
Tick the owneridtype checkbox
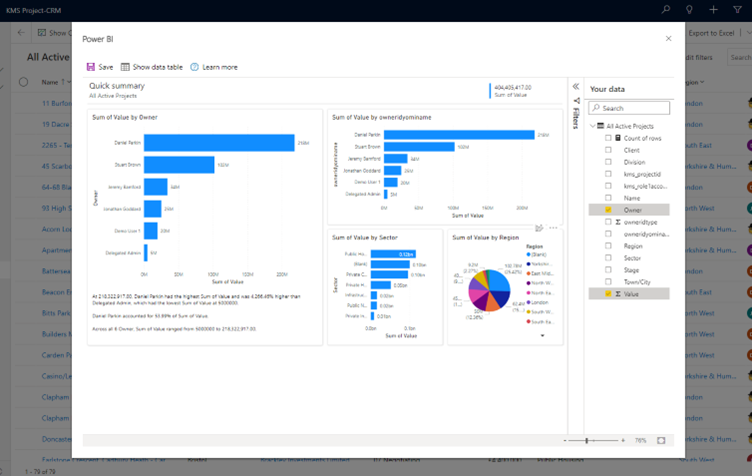click(608, 222)
